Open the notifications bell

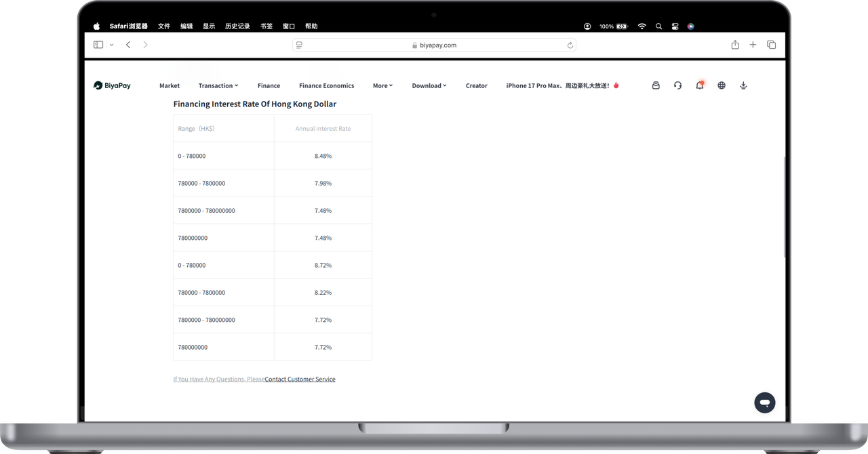[699, 85]
